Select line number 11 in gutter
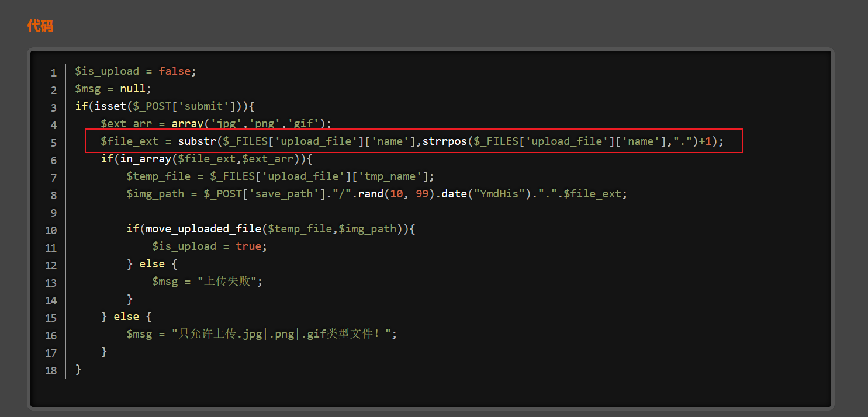Image resolution: width=868 pixels, height=417 pixels. point(51,248)
